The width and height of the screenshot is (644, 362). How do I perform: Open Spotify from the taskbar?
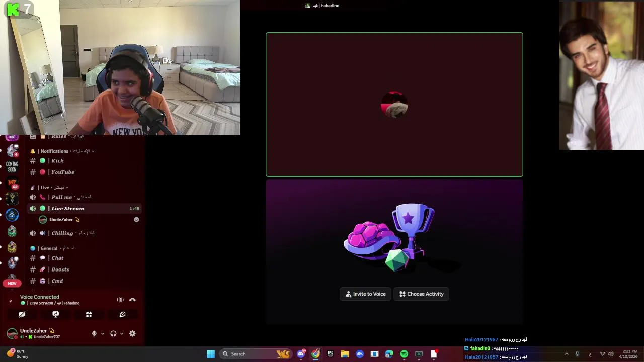404,354
